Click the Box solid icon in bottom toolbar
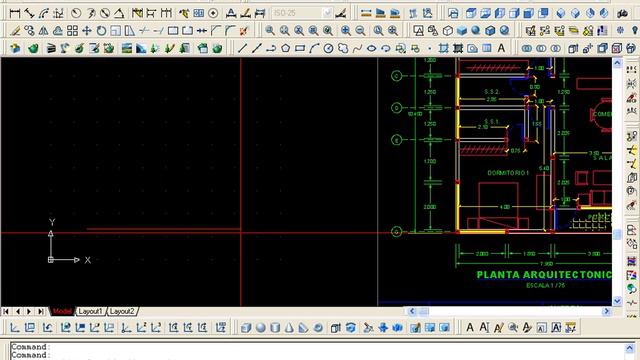Image resolution: width=640 pixels, height=360 pixels. 246,327
